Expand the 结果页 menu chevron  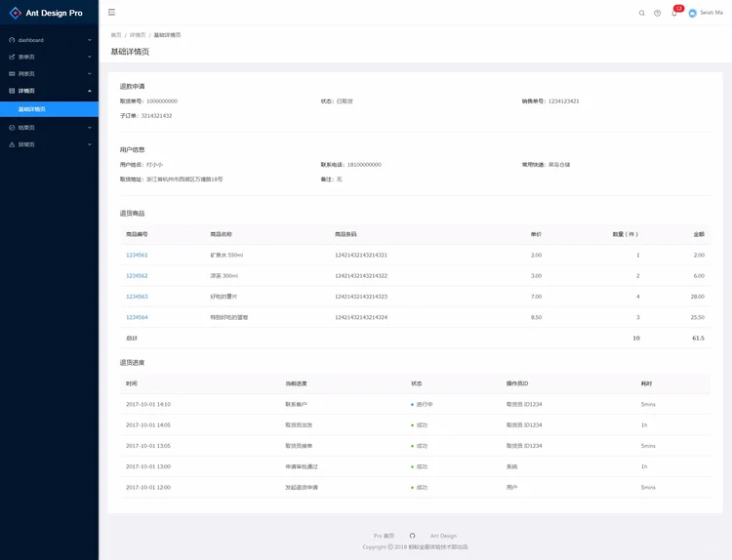coord(90,128)
